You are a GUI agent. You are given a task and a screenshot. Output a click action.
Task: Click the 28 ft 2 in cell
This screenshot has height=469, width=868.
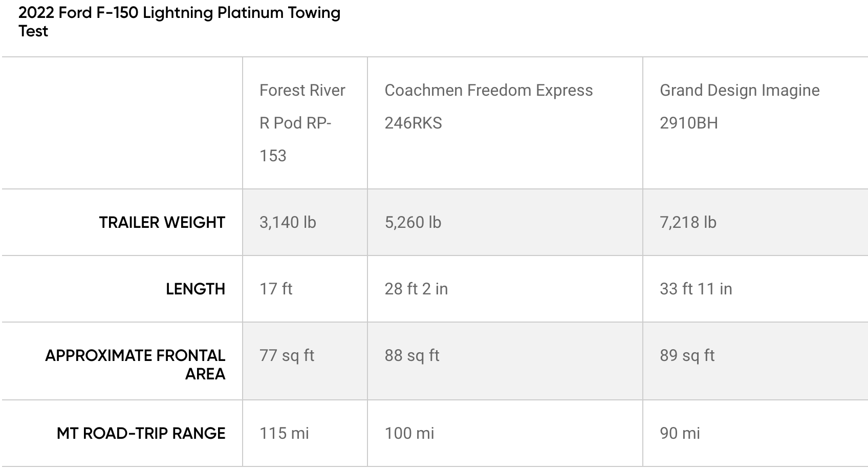[x=416, y=289]
